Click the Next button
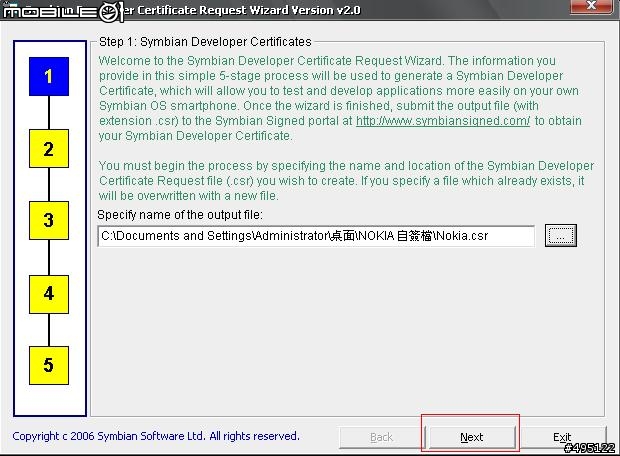 [472, 437]
